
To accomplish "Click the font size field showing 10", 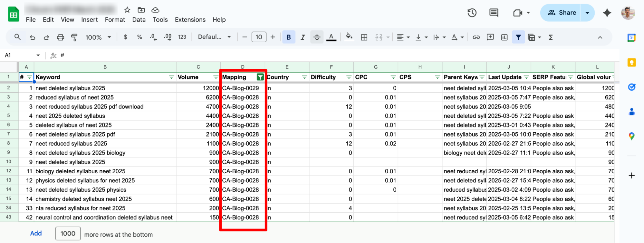I will (x=259, y=37).
